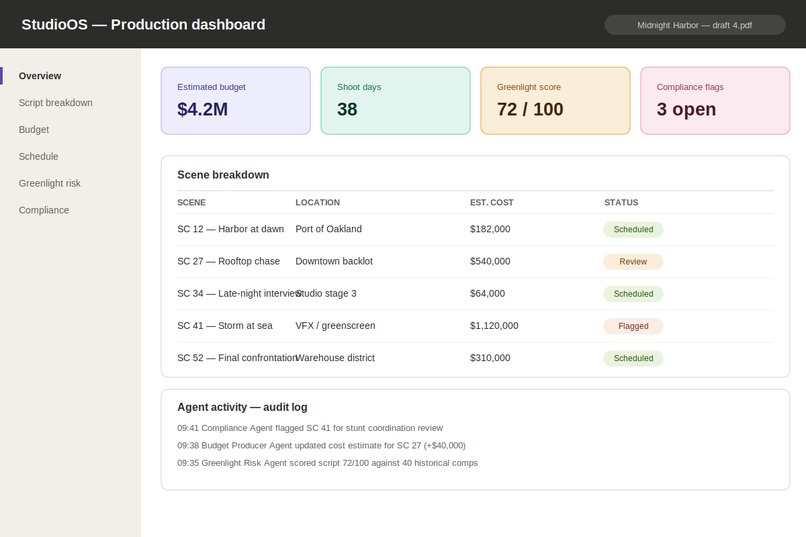Image resolution: width=806 pixels, height=537 pixels.
Task: Select scene SC 12 — Harbor at dawn
Action: point(230,229)
